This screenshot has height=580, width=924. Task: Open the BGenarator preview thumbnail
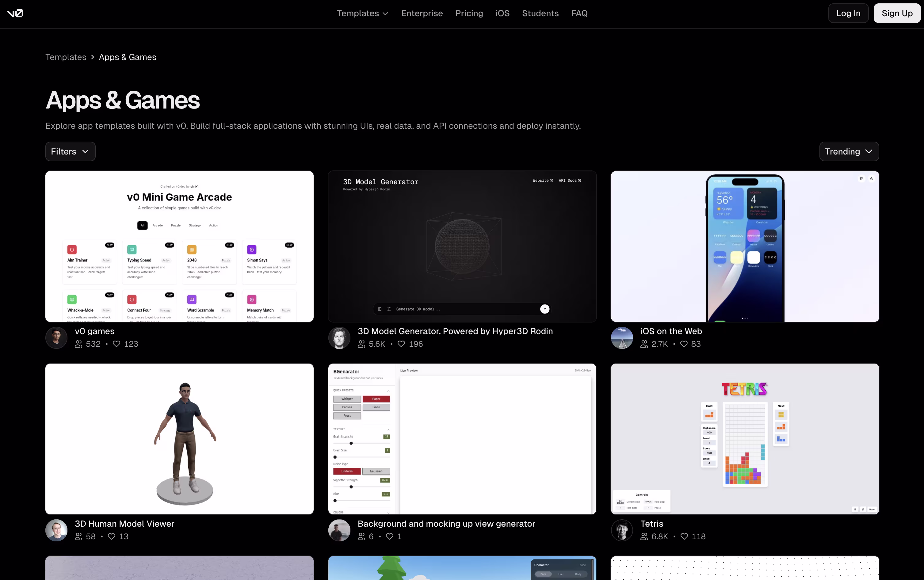click(x=462, y=439)
